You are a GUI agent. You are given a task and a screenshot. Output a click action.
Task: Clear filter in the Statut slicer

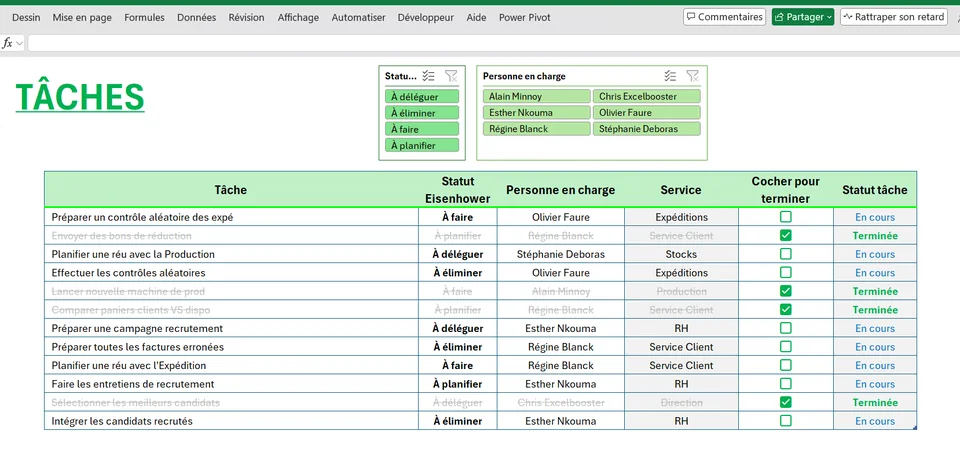click(451, 76)
